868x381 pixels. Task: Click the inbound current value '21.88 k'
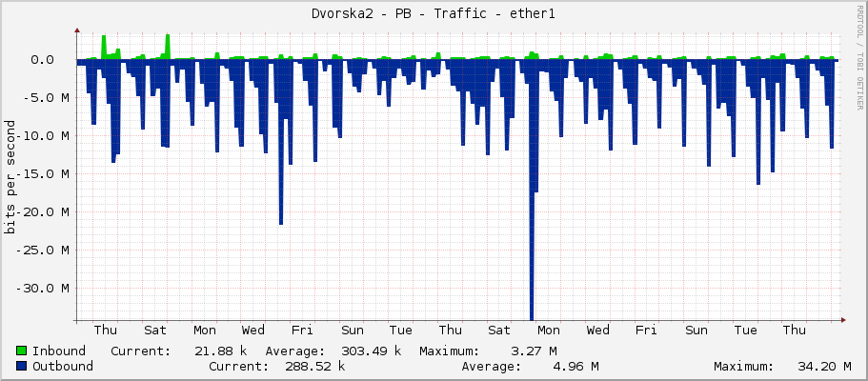coord(221,351)
